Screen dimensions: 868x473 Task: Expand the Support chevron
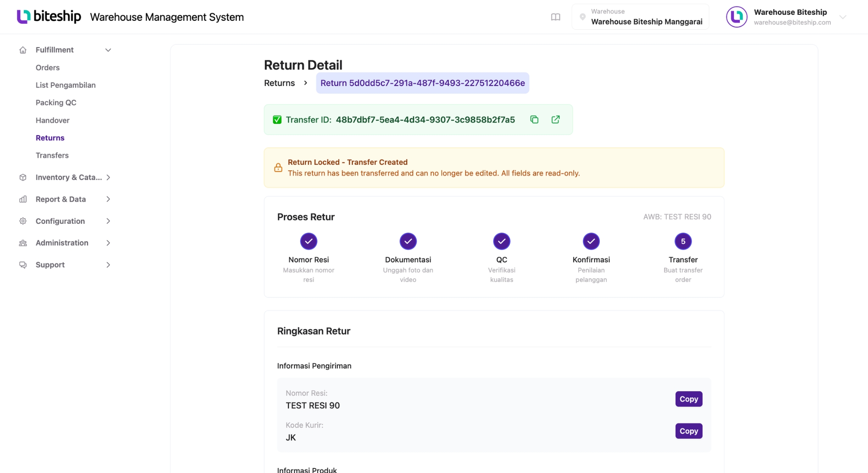tap(108, 265)
